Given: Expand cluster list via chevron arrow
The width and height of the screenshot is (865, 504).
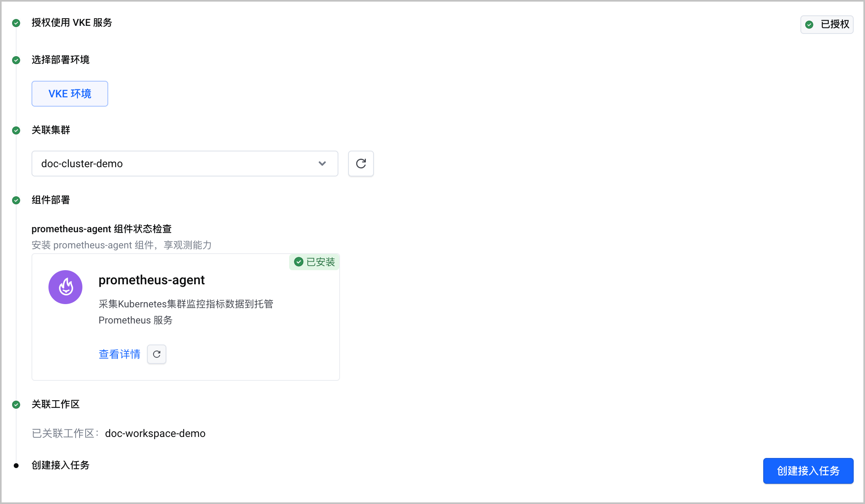Looking at the screenshot, I should (322, 164).
